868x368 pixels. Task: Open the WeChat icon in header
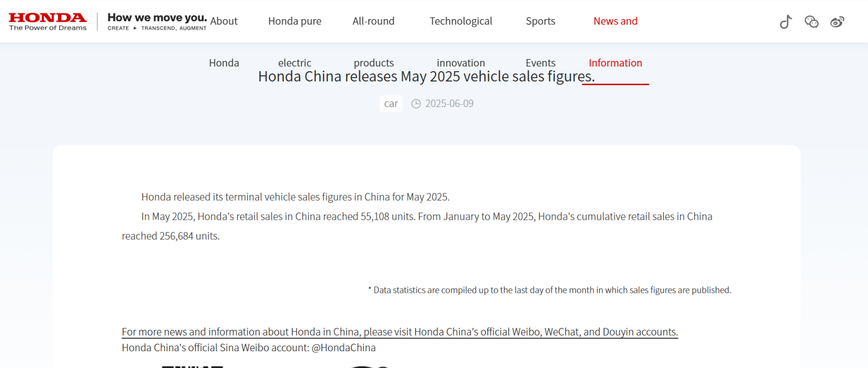click(x=811, y=22)
